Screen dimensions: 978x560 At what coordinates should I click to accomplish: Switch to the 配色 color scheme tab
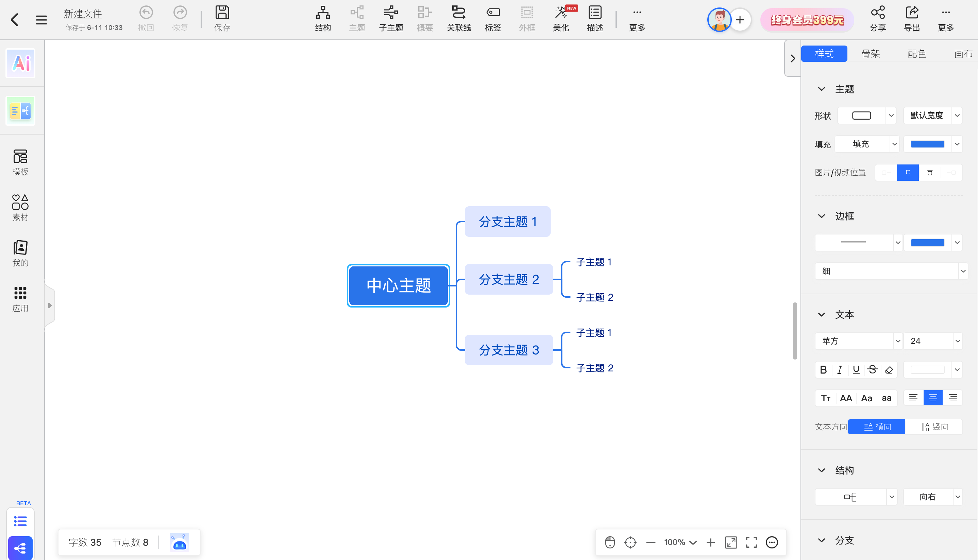(917, 53)
